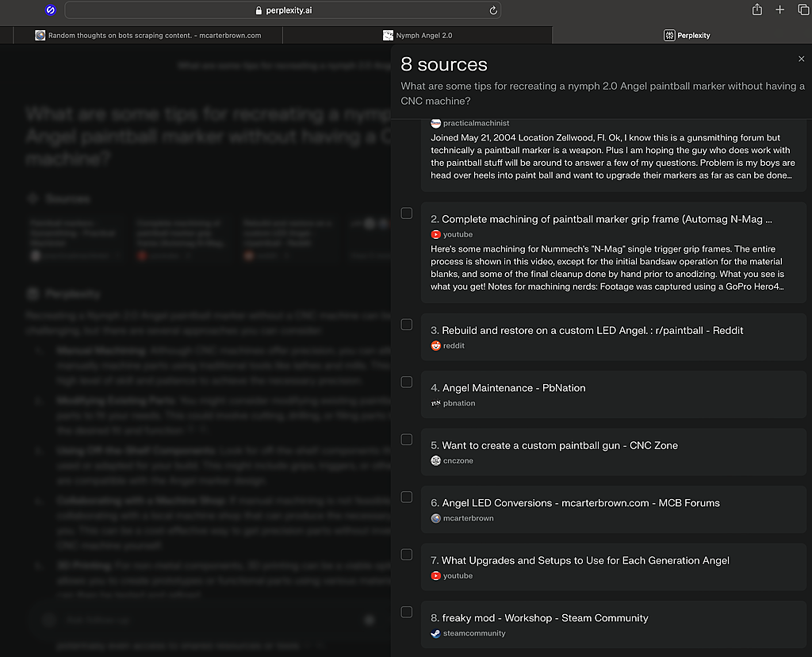Screen dimensions: 812x657
Task: Open Rebuild and restore on custom LED Angel
Action: (587, 331)
